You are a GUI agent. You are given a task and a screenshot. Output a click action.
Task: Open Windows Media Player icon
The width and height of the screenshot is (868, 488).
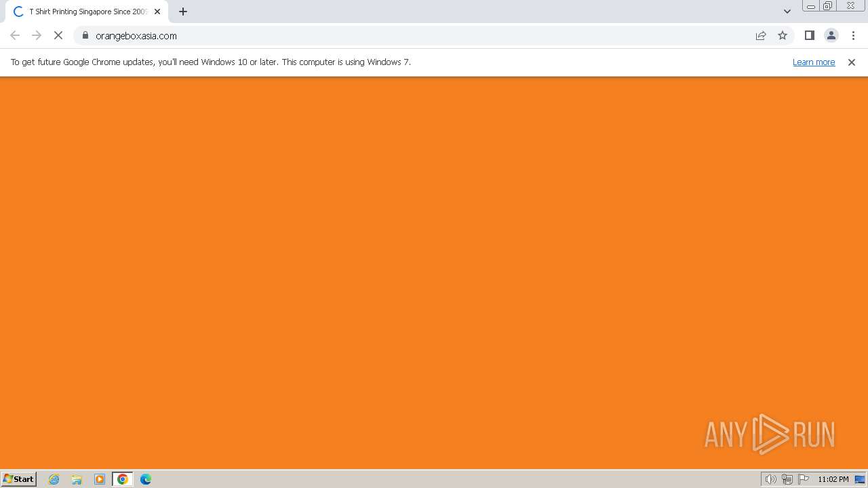100,479
